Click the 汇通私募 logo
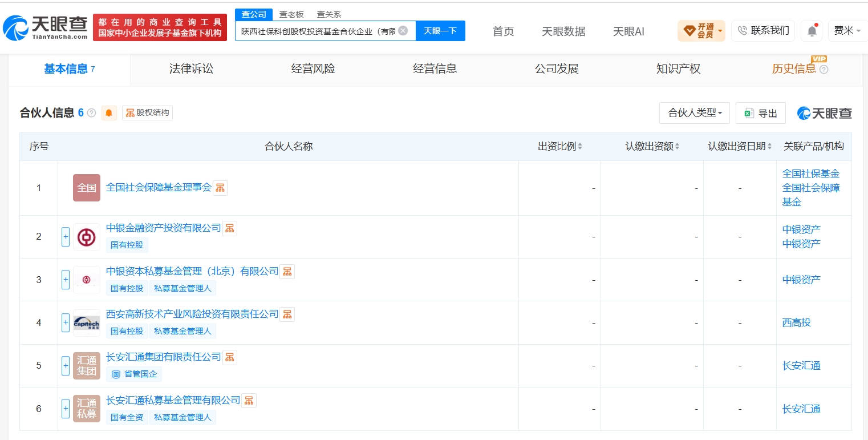 pyautogui.click(x=87, y=409)
